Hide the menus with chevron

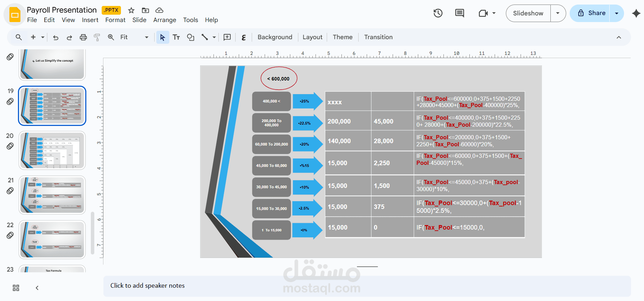click(x=619, y=37)
